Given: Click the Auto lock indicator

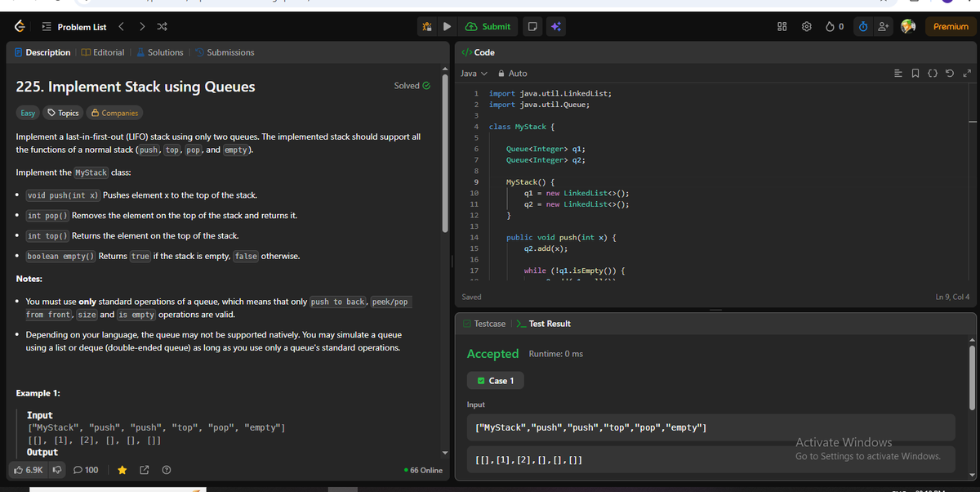Looking at the screenshot, I should (x=513, y=74).
